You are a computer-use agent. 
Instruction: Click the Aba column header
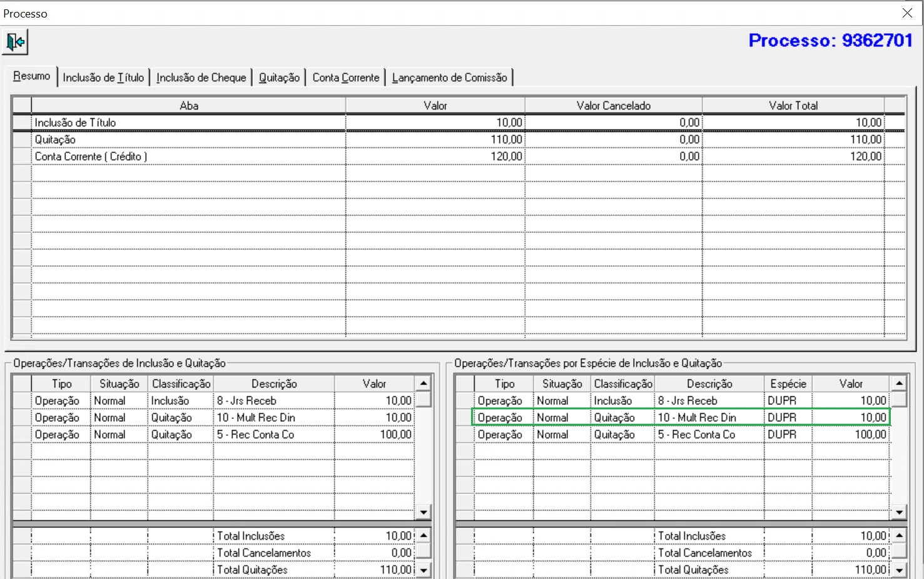pos(189,105)
